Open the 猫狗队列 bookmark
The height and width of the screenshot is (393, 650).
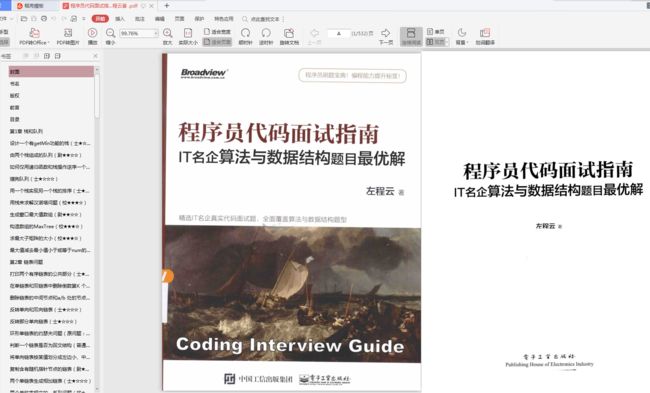pyautogui.click(x=34, y=179)
